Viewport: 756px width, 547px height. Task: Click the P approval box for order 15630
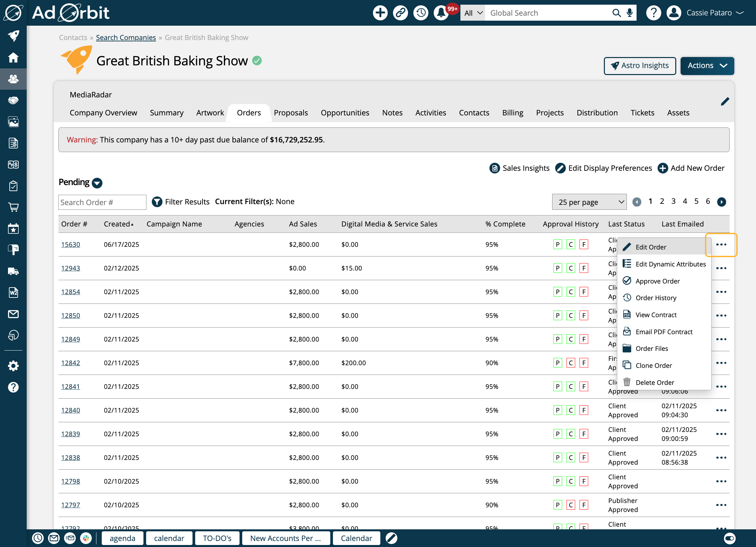pyautogui.click(x=557, y=244)
